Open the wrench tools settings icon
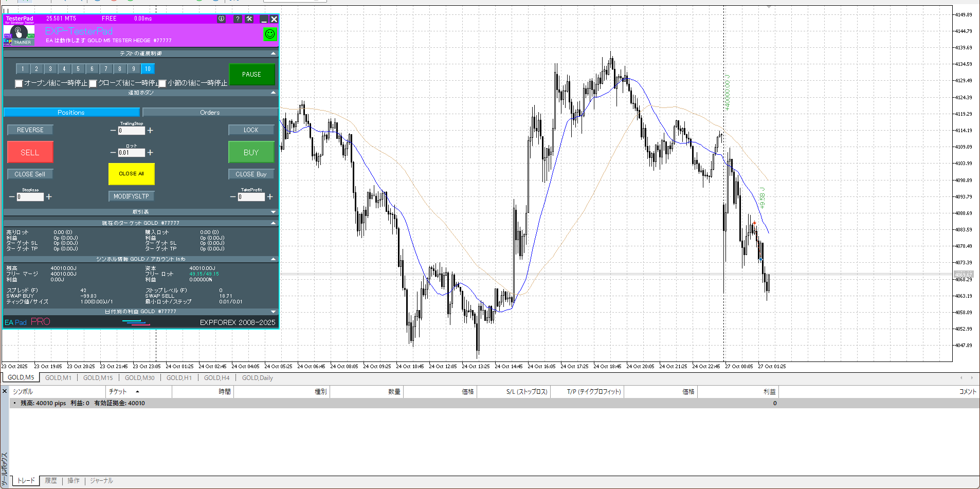 (249, 19)
